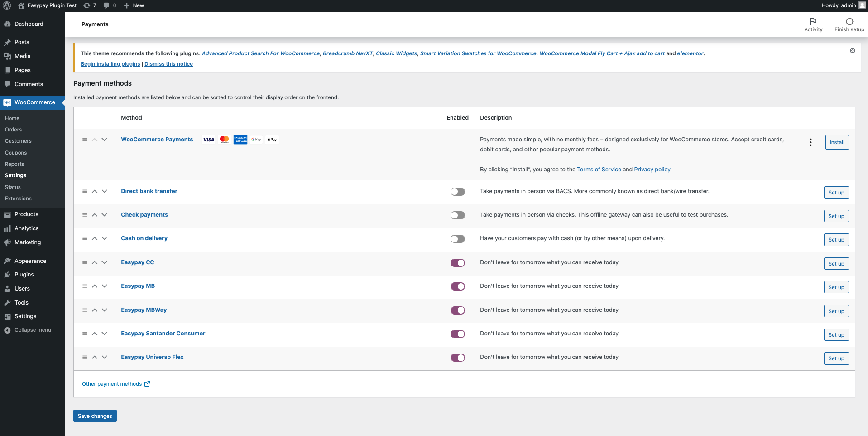
Task: Disable Easypay Santander Consumer toggle
Action: pos(457,334)
